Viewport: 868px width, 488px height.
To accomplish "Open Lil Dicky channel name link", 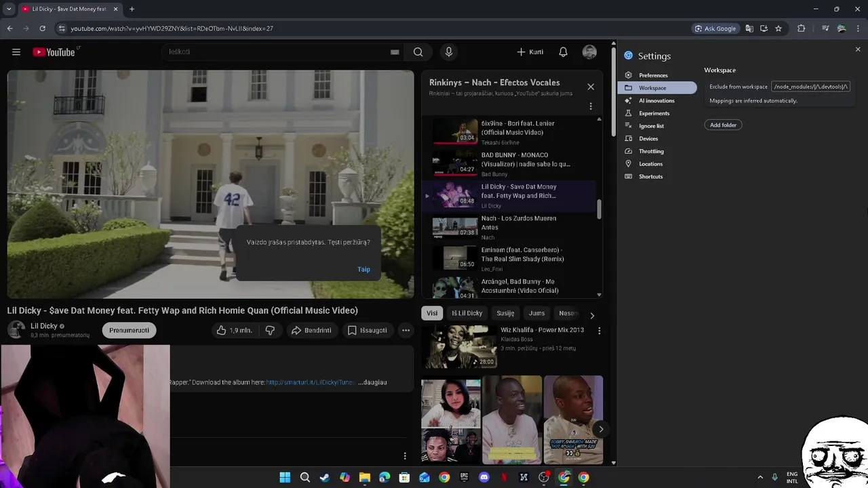I will click(44, 326).
